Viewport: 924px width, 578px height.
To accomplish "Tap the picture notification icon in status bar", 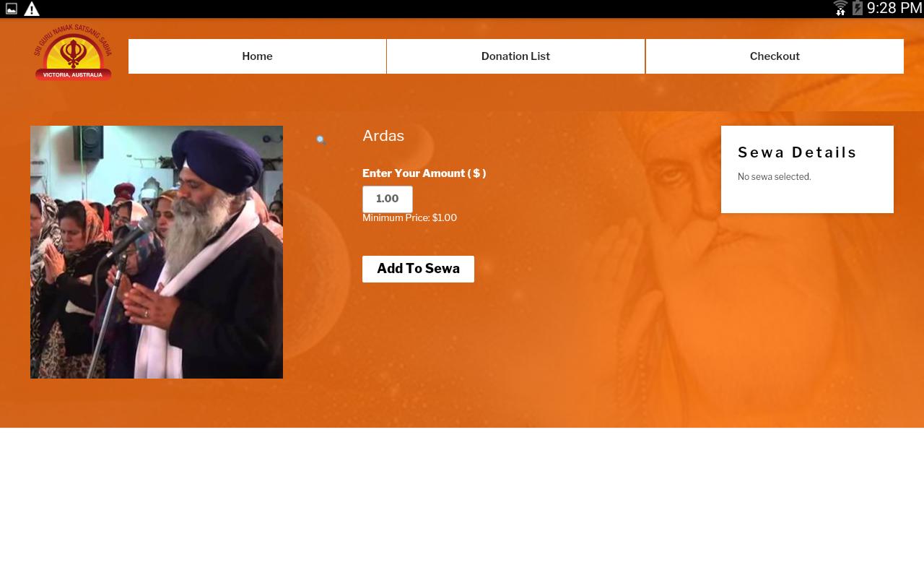I will (x=12, y=9).
